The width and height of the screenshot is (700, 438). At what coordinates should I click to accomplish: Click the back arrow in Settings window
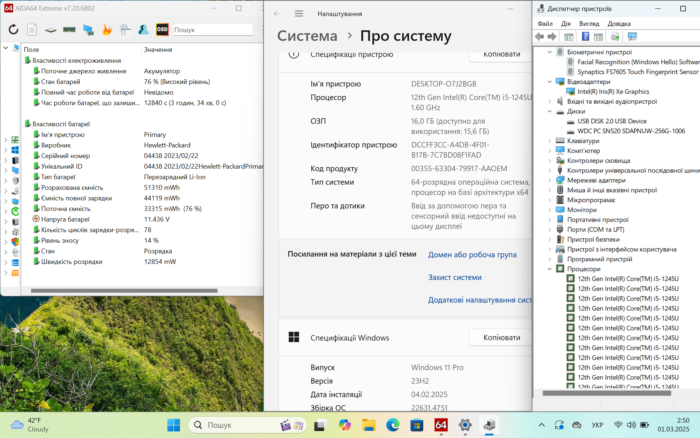pyautogui.click(x=277, y=13)
